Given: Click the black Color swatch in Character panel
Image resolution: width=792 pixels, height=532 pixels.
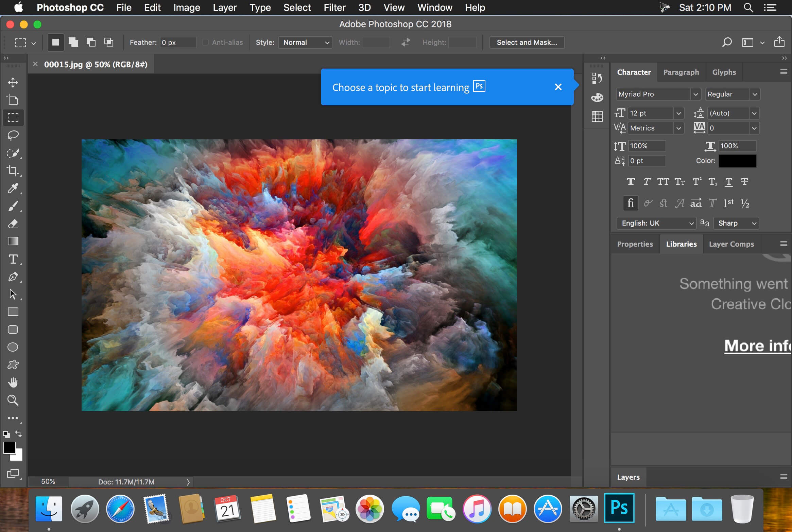Looking at the screenshot, I should pos(738,160).
